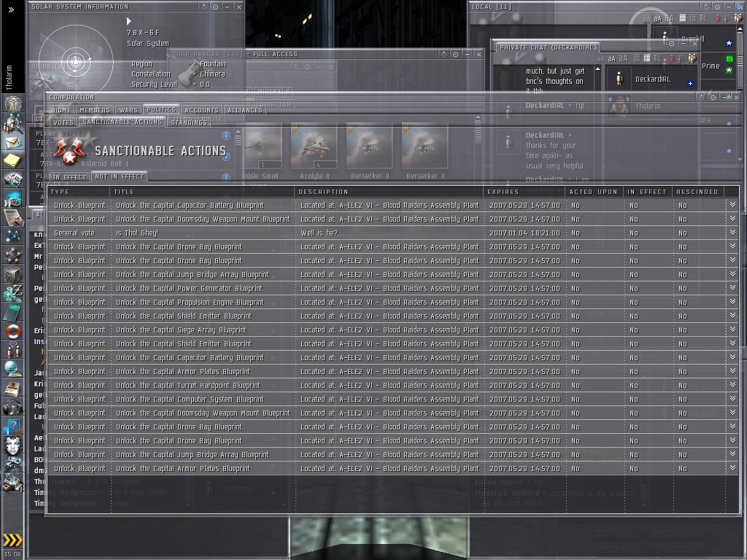Expand Capital Turret Hardpoint Blueprint row
Image resolution: width=747 pixels, height=560 pixels.
coord(732,385)
